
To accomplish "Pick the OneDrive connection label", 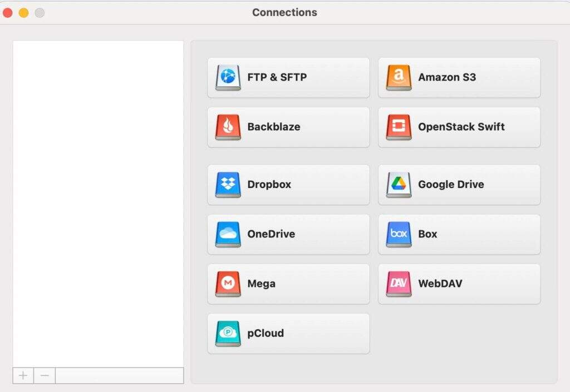I will (x=271, y=234).
